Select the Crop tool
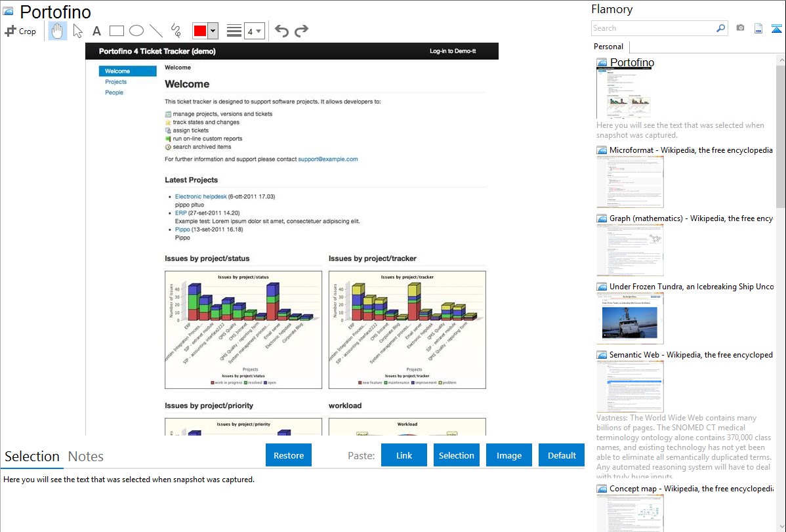 [x=20, y=31]
